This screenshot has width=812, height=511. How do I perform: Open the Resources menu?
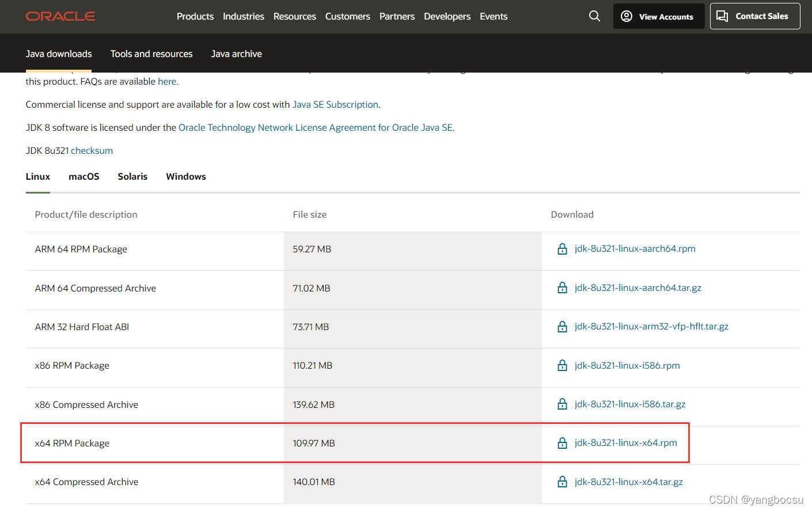pyautogui.click(x=295, y=16)
